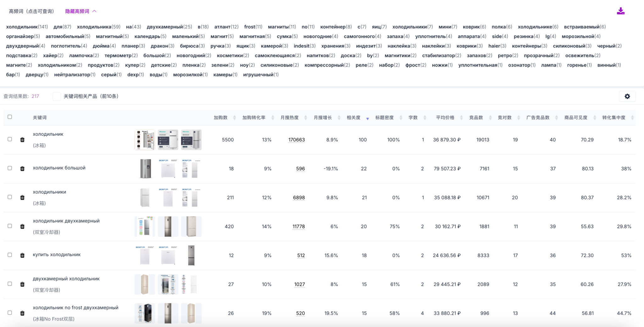Open table settings gear icon
The width and height of the screenshot is (644, 327).
tap(627, 96)
